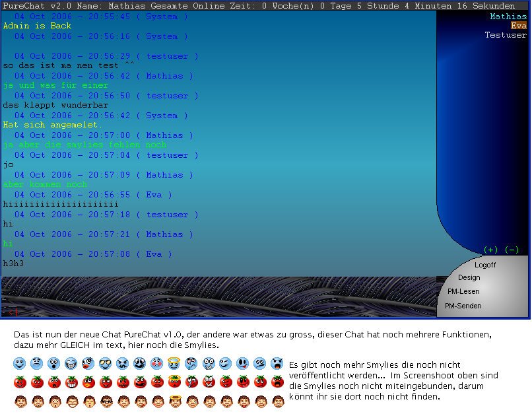Select the blue smiley wearing sunglasses
Screen dimensions: 532x416
tap(106, 363)
